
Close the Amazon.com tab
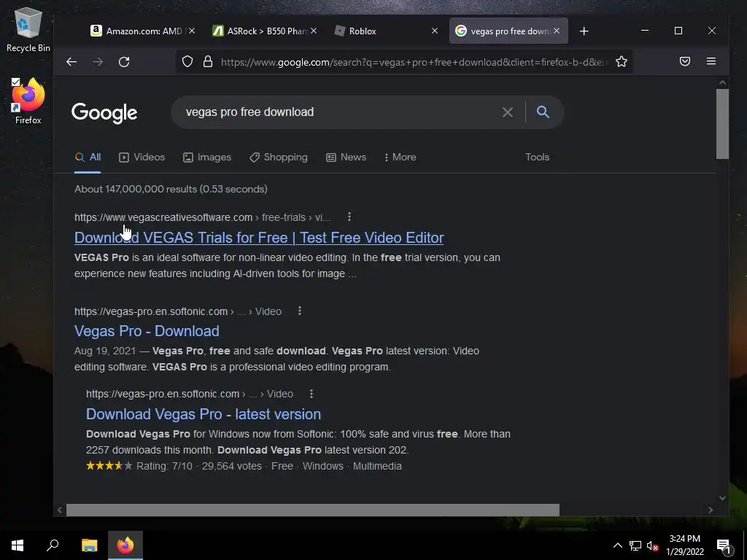pyautogui.click(x=192, y=31)
